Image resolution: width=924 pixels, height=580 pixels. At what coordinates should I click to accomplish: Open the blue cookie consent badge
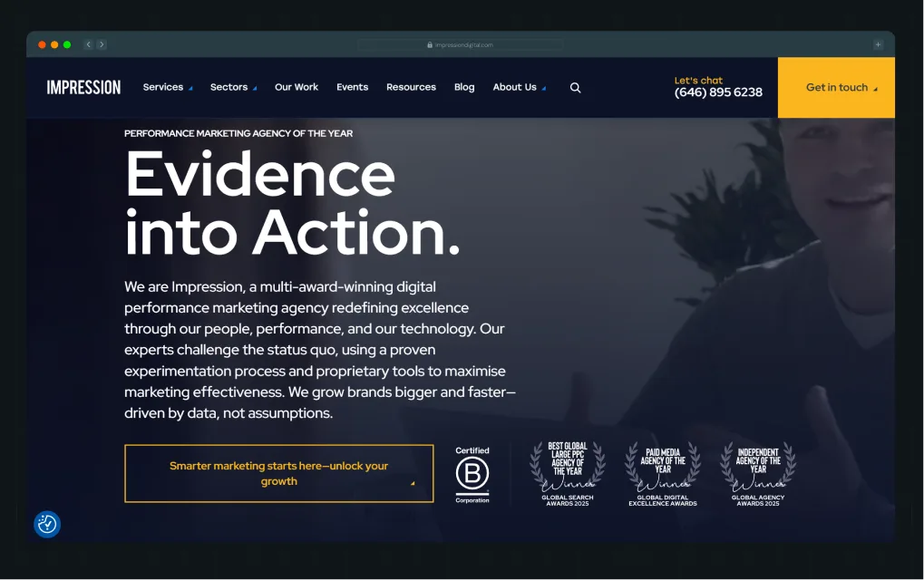47,524
